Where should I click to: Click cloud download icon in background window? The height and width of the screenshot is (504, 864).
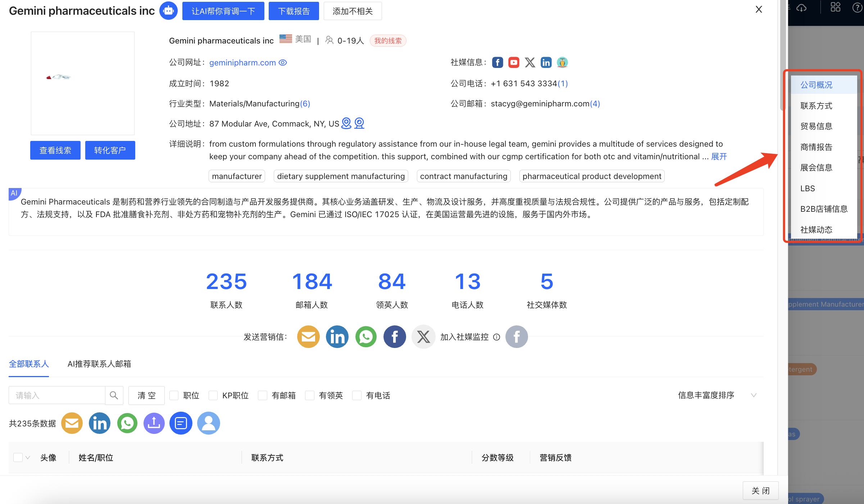tap(801, 8)
